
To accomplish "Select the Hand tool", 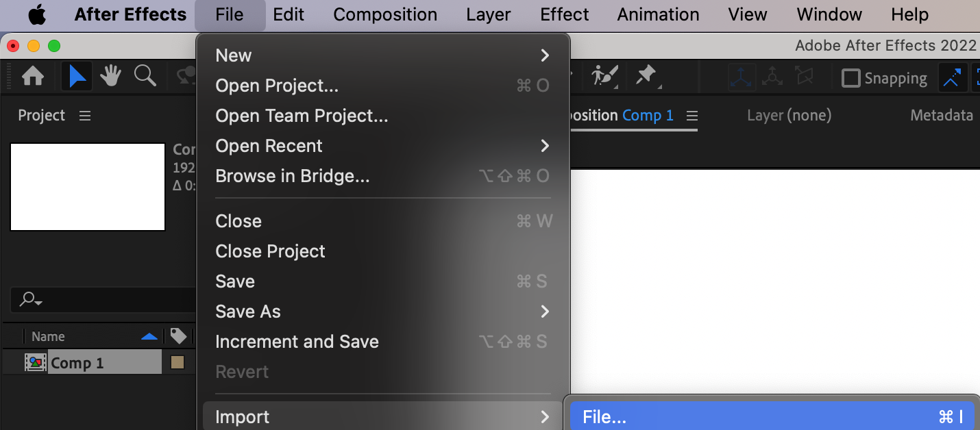I will point(111,77).
